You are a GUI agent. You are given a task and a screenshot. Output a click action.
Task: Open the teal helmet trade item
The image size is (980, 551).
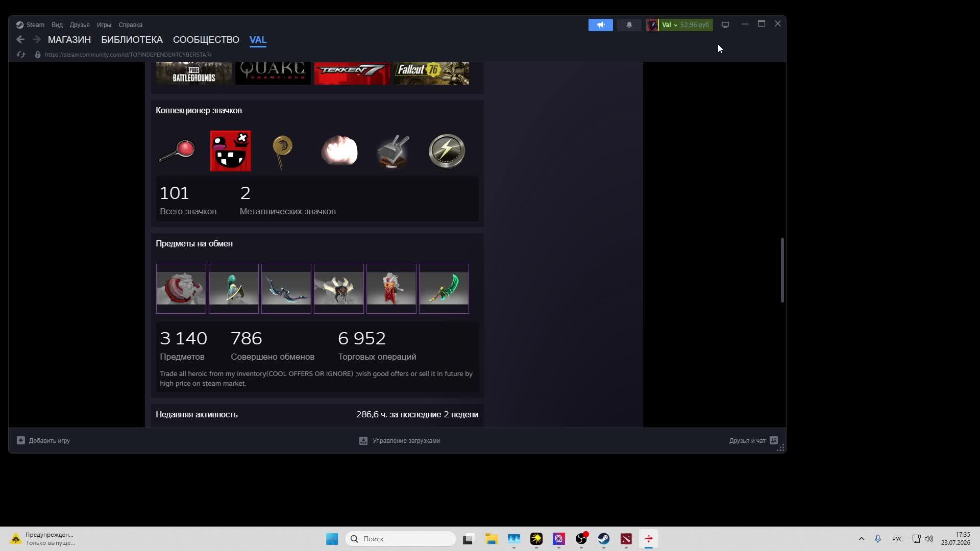click(234, 289)
